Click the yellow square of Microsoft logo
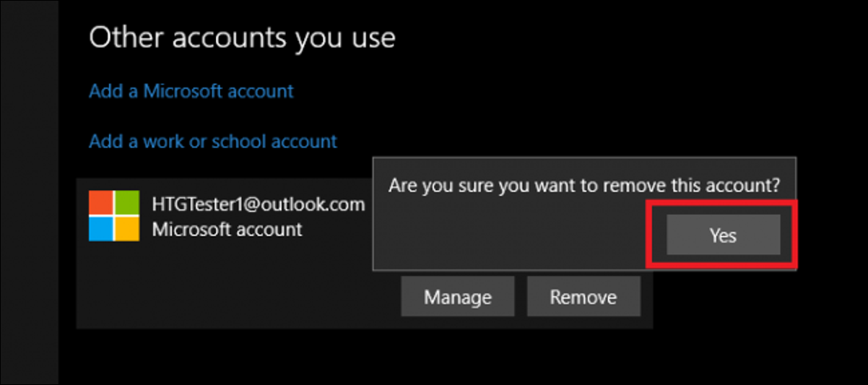The image size is (868, 385). (x=128, y=229)
